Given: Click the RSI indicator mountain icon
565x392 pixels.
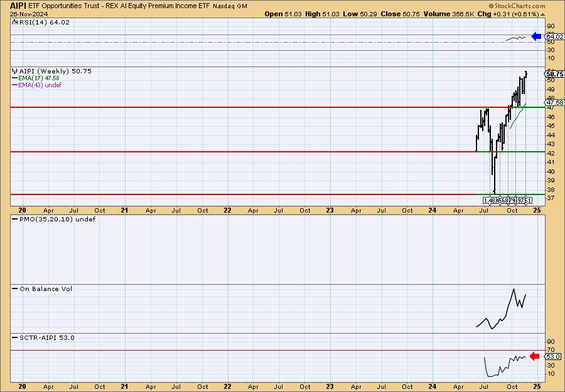Looking at the screenshot, I should coord(14,22).
